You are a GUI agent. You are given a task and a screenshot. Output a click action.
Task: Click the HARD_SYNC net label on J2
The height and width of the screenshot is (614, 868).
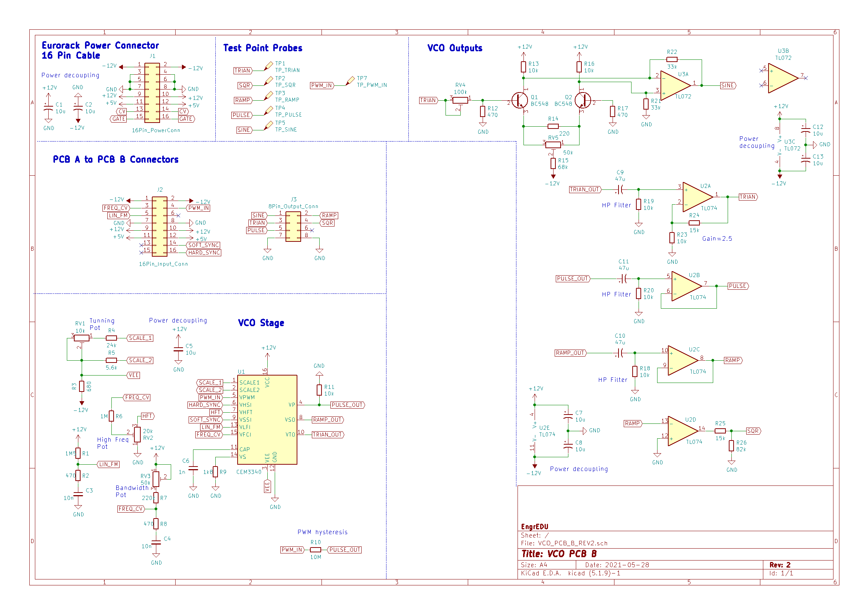click(x=203, y=253)
